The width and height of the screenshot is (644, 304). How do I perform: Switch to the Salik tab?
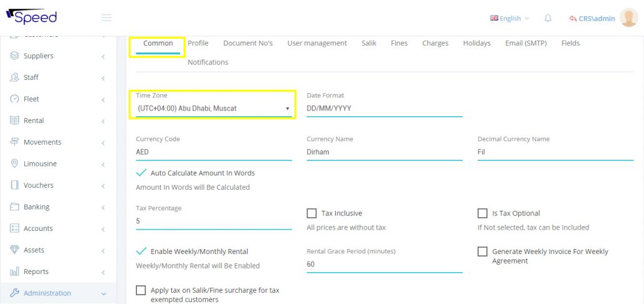click(x=368, y=43)
